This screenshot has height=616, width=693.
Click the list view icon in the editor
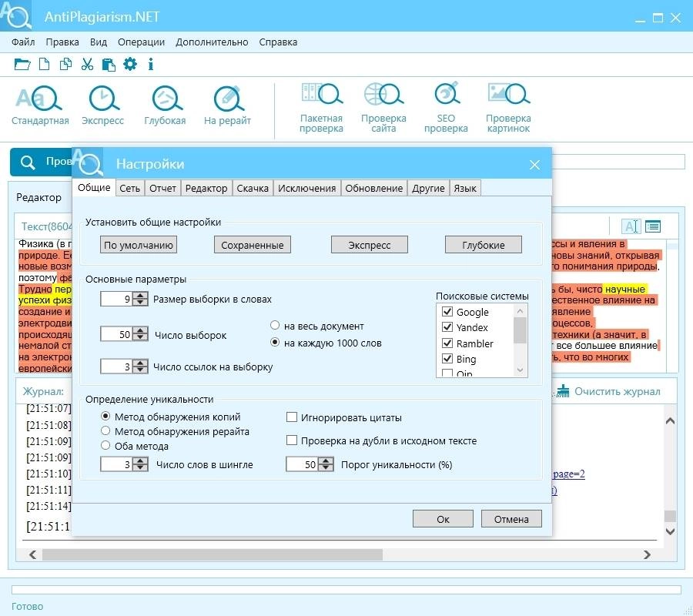click(653, 226)
